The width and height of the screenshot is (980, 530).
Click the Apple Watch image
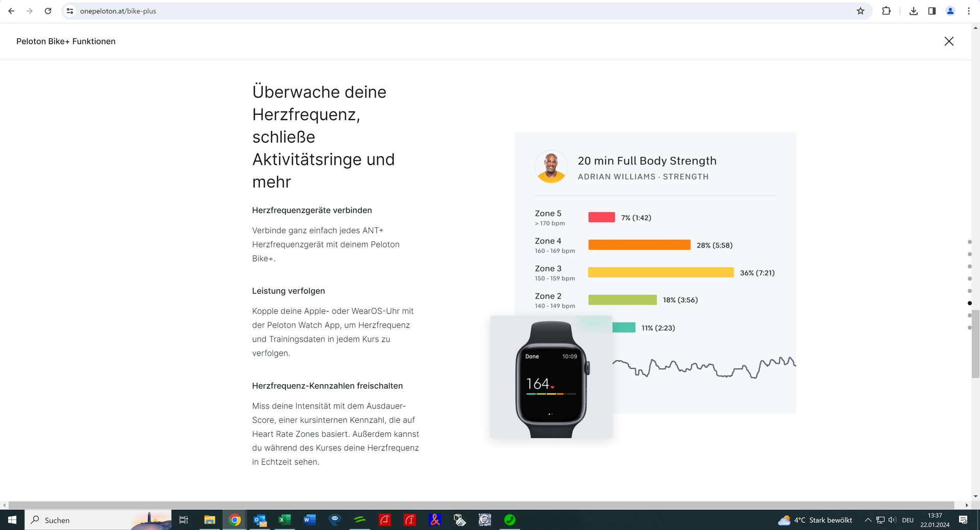551,377
